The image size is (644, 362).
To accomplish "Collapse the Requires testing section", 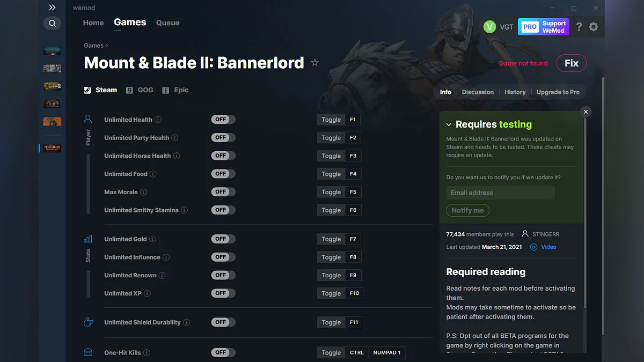I will (x=449, y=124).
